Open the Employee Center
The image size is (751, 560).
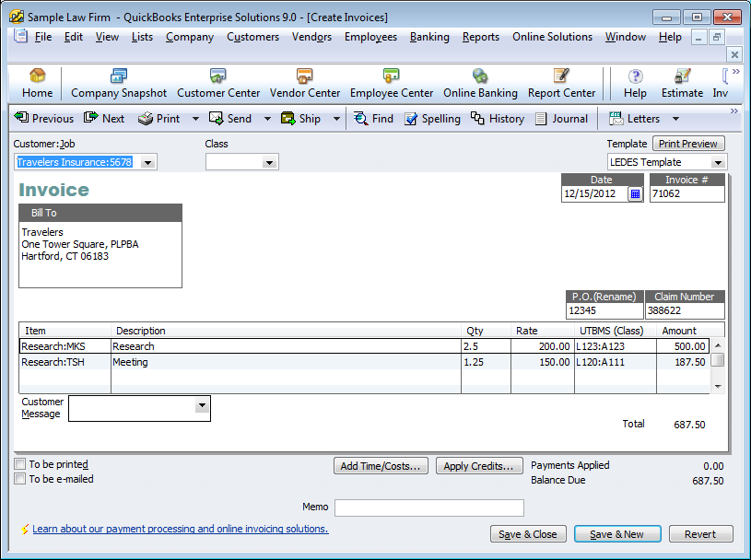392,83
